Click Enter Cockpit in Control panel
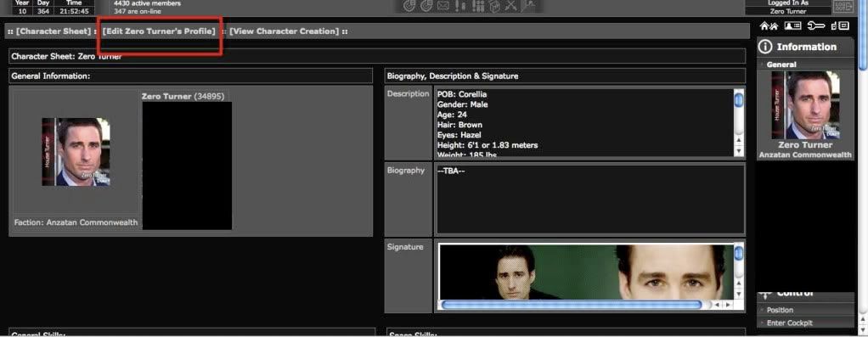Viewport: 868px width, 337px height. 789,323
